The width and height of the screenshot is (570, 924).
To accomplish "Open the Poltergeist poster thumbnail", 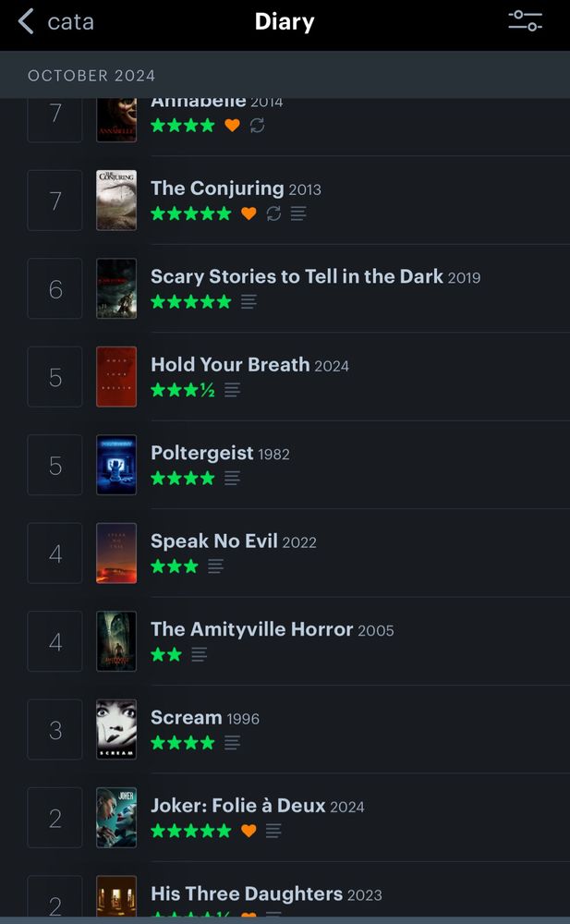I will point(116,465).
